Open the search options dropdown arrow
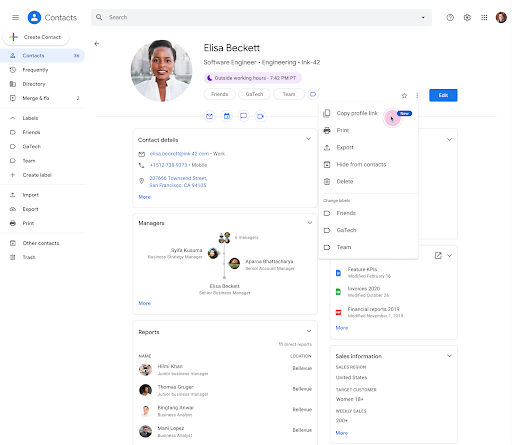Viewport: 512px width, 445px height. coord(423,17)
